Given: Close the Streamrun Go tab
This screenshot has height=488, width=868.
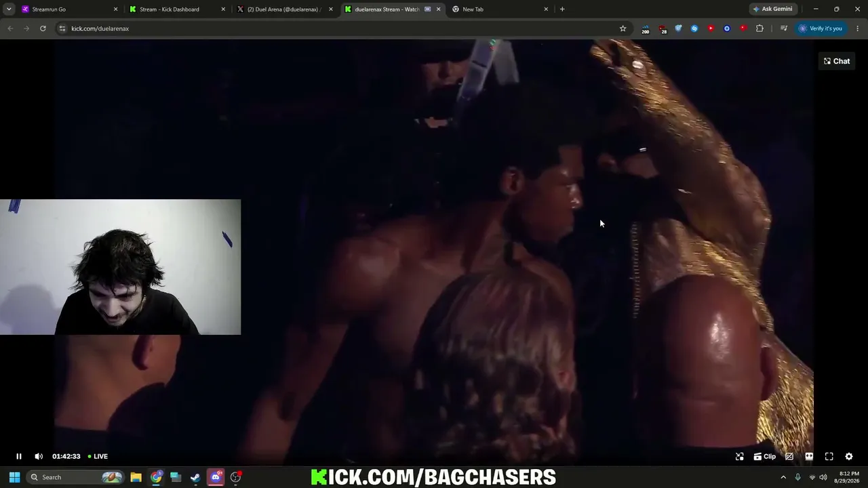Looking at the screenshot, I should pos(115,9).
